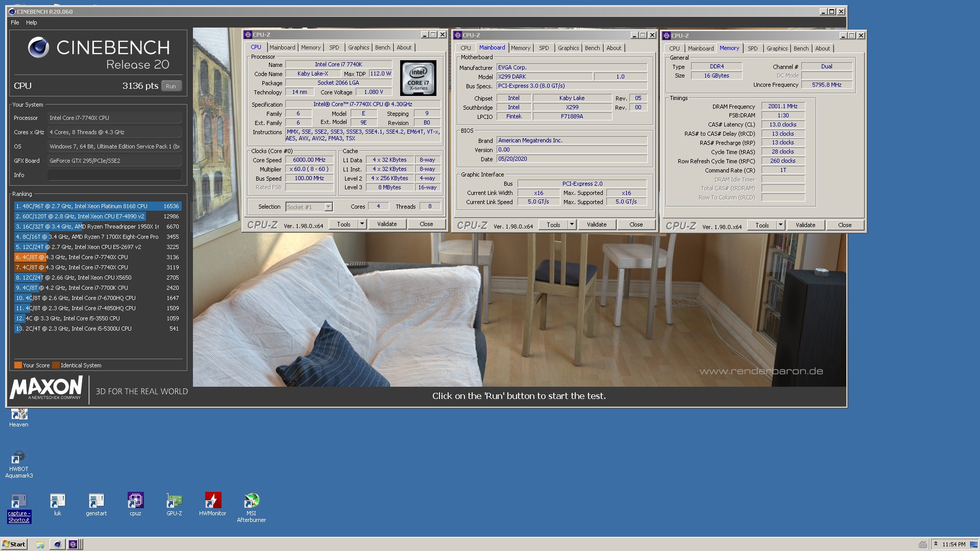Click the GFX Board field GeForce GTX 295
The image size is (980, 551).
[x=114, y=161]
